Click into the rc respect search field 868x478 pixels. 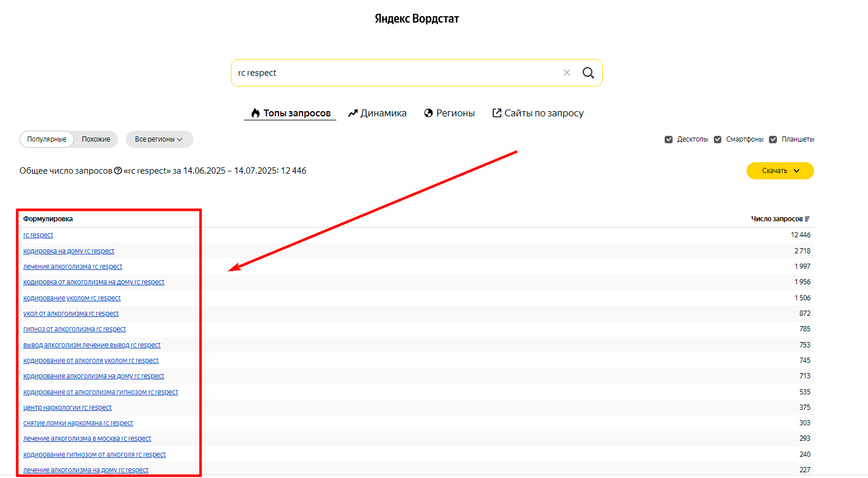click(x=395, y=73)
